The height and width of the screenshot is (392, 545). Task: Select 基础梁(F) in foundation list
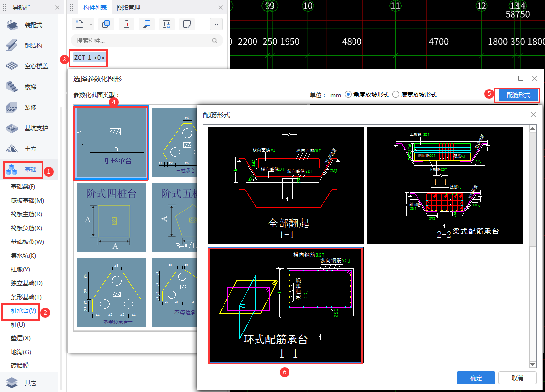click(23, 187)
